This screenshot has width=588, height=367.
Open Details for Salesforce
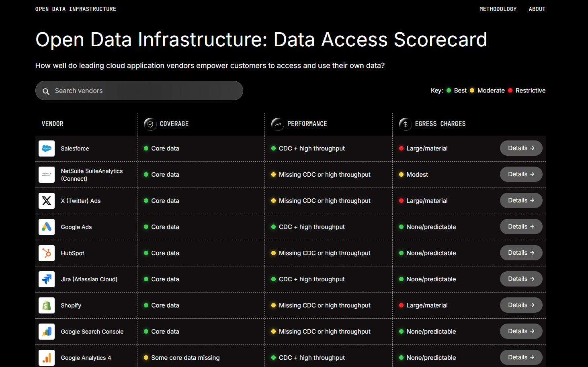(521, 148)
